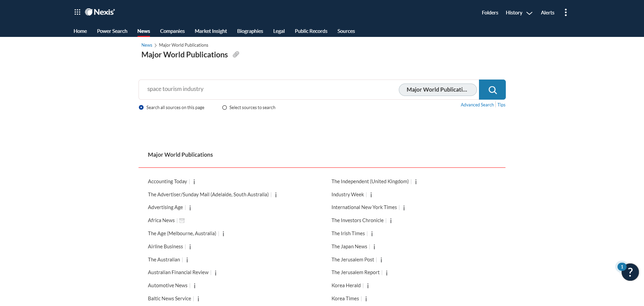The width and height of the screenshot is (644, 306).
Task: Open the International New York Times source
Action: click(x=364, y=207)
